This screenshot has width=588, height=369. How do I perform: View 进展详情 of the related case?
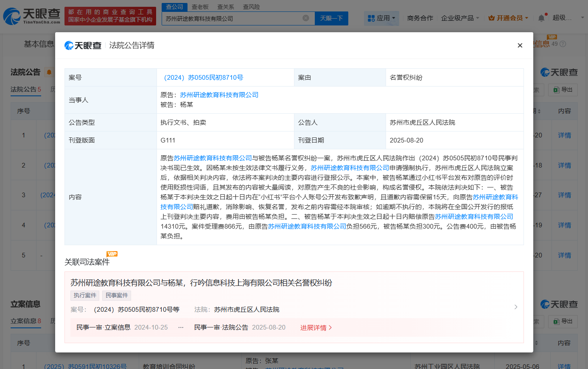tap(316, 328)
